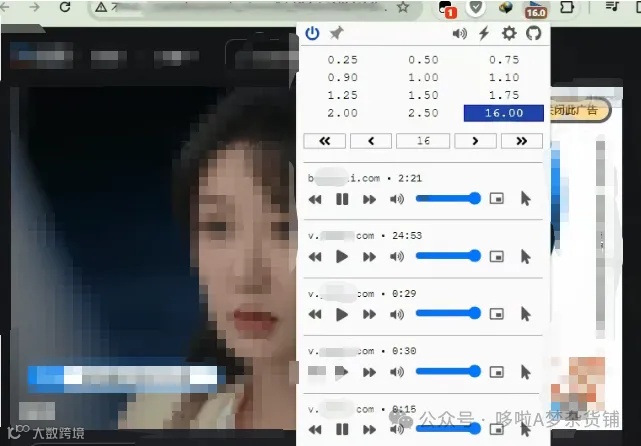Open the shield extension icon
Screen dimensions: 641x446
[x=476, y=7]
